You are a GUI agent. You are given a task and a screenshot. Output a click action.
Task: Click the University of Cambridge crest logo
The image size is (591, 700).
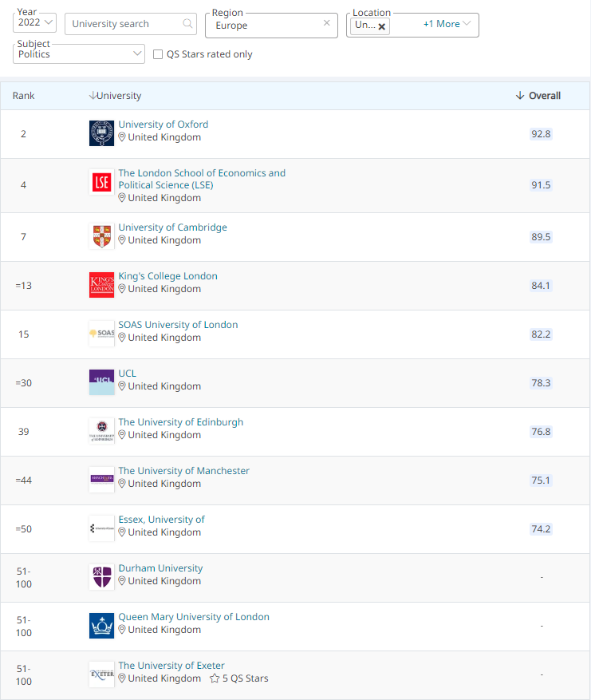pos(102,236)
